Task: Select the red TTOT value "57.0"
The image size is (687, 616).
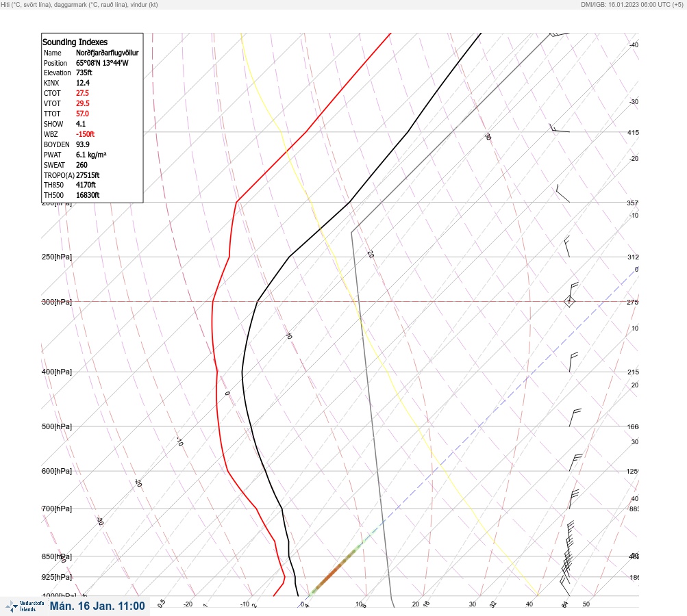Action: point(82,114)
